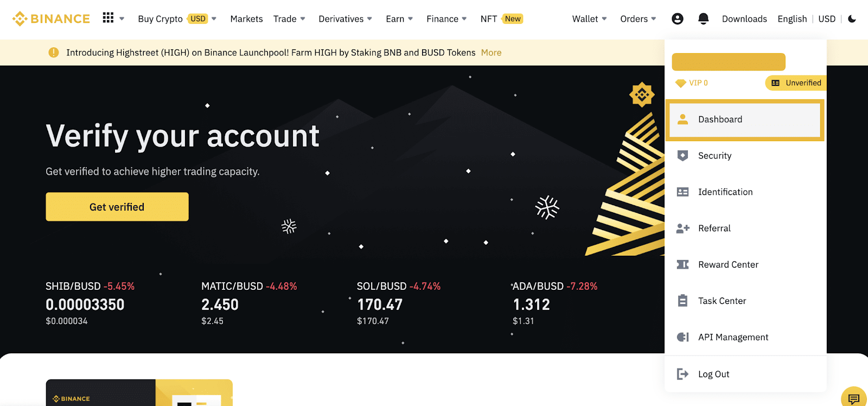Screen dimensions: 868x406
Task: Click the Log Out exit icon
Action: [683, 373]
